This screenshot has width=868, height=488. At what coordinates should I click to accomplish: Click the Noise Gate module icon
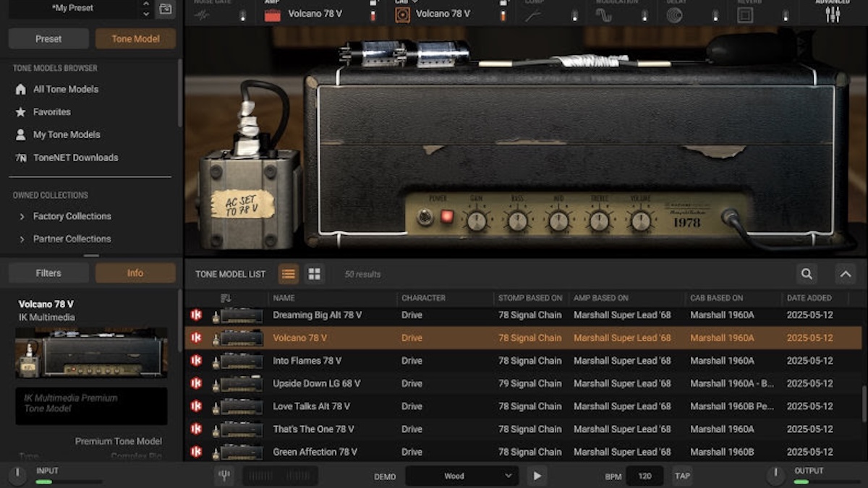click(x=202, y=14)
